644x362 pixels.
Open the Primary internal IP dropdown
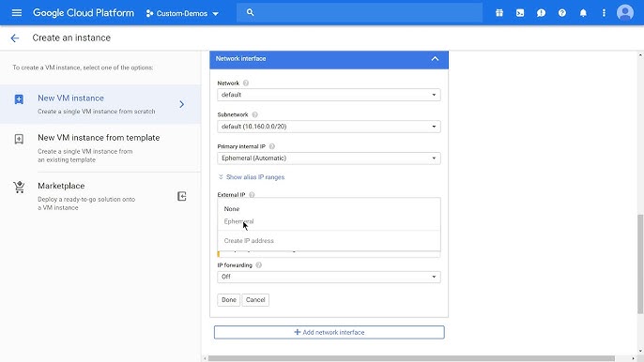[x=329, y=158]
